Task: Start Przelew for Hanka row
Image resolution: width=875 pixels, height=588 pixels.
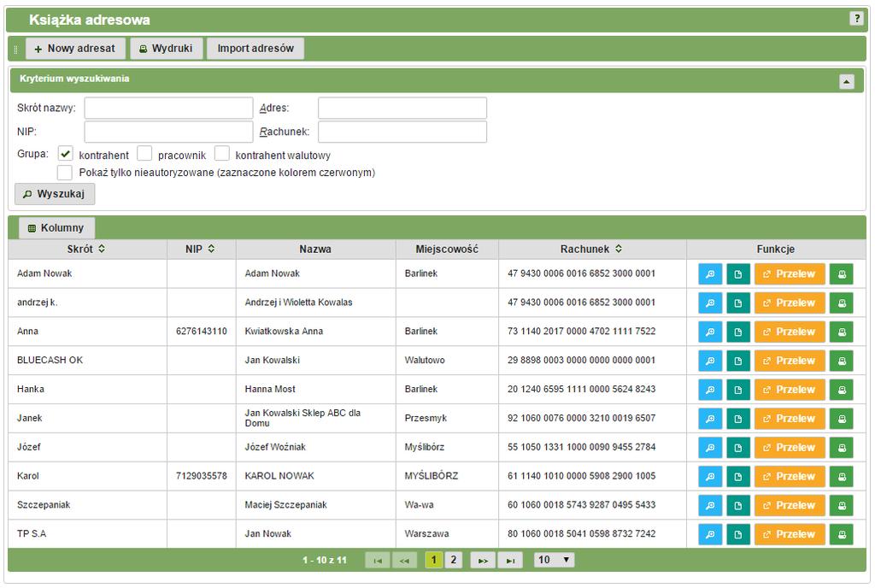Action: [790, 390]
